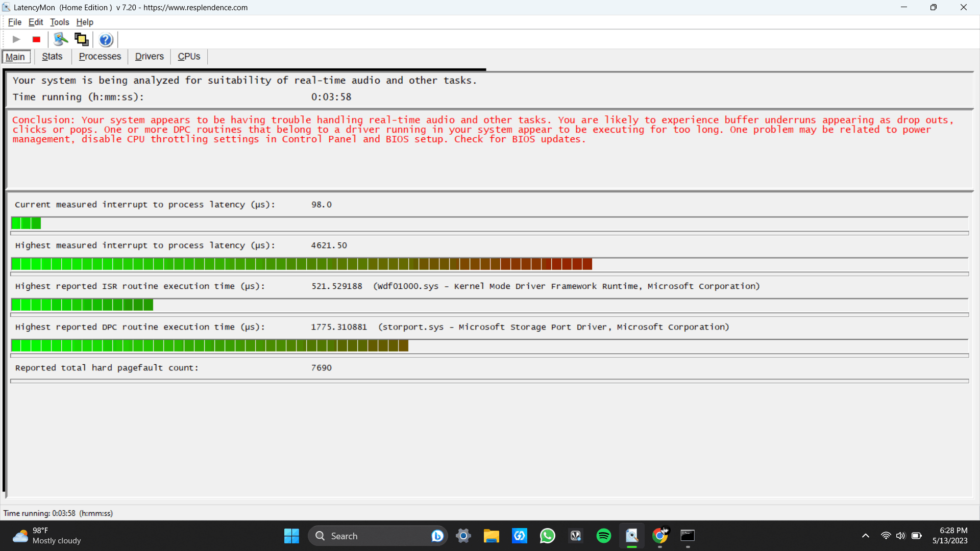Screen dimensions: 980x551
Task: Open WhatsApp from the taskbar
Action: click(x=547, y=536)
